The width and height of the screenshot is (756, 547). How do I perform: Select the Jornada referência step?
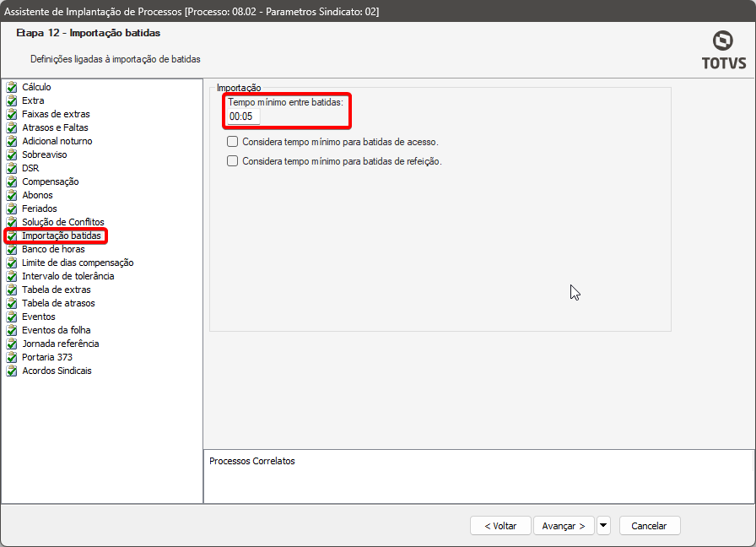(60, 344)
